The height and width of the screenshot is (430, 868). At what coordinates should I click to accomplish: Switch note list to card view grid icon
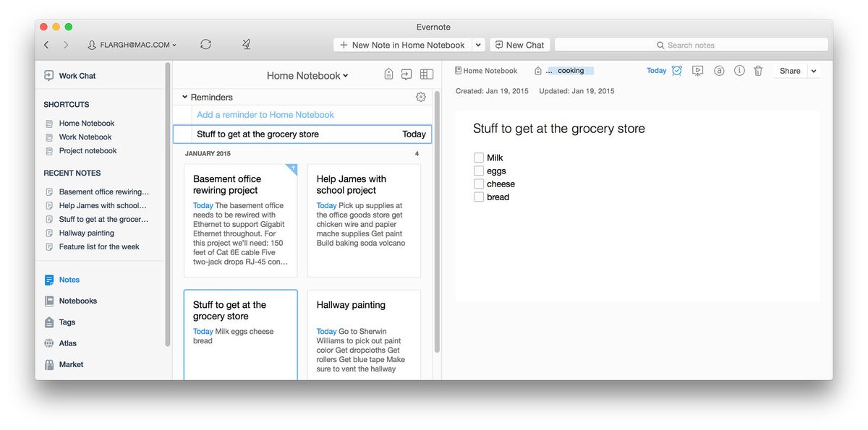(x=426, y=73)
